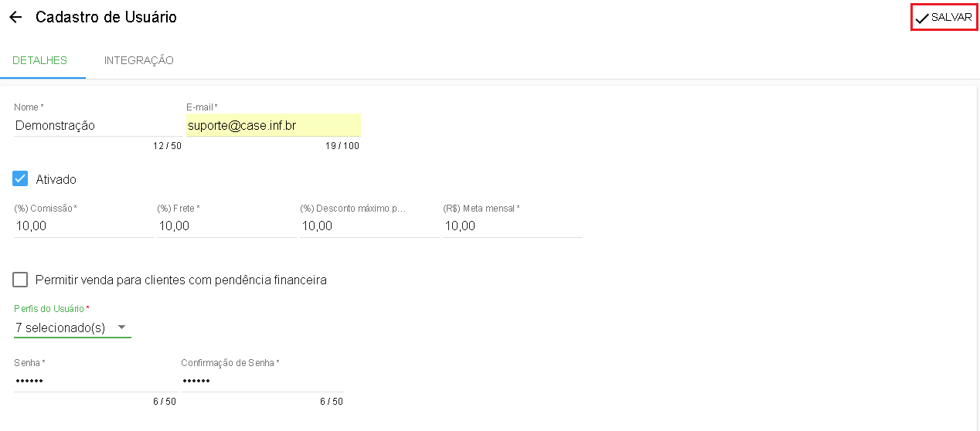Click the Ativado label text
This screenshot has height=431, width=980.
point(56,179)
